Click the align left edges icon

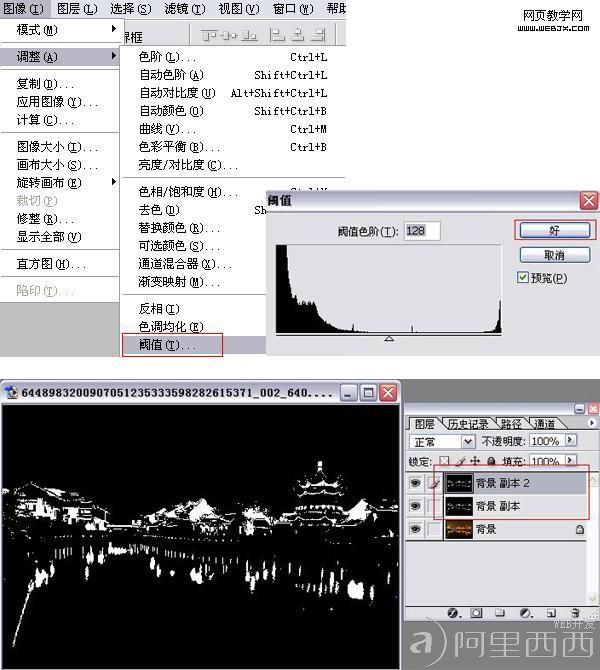(277, 35)
